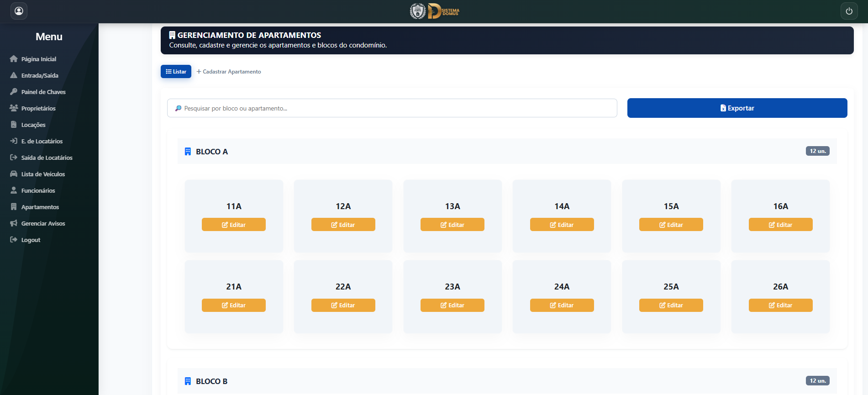Click the Menu sidebar title
The image size is (868, 395).
(x=49, y=37)
